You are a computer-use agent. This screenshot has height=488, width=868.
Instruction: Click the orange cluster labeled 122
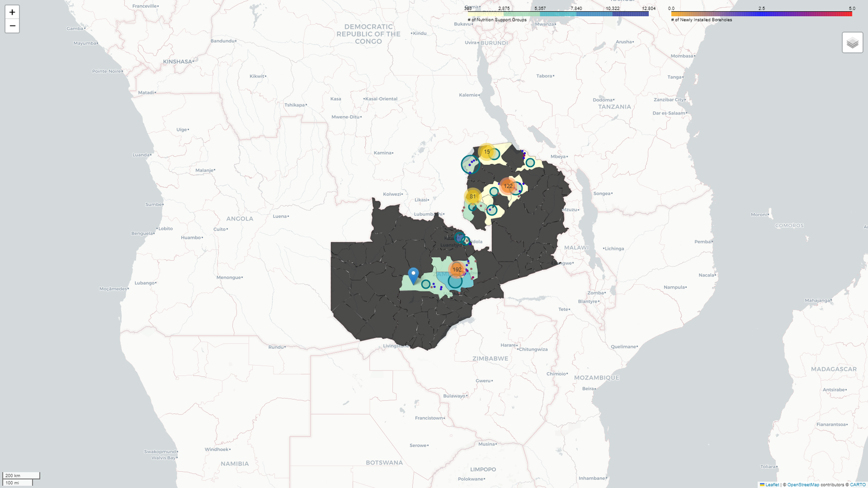508,186
